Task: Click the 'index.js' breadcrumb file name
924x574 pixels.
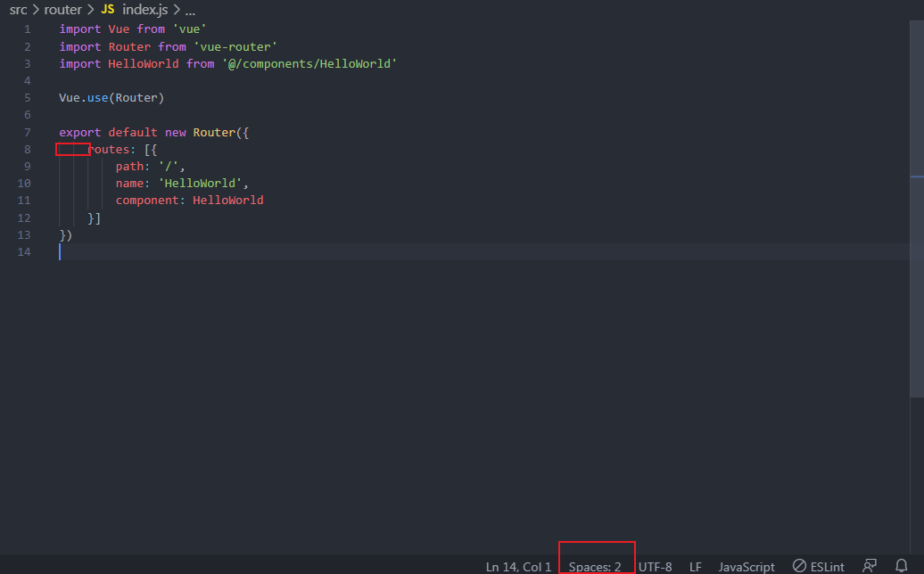Action: [x=145, y=10]
